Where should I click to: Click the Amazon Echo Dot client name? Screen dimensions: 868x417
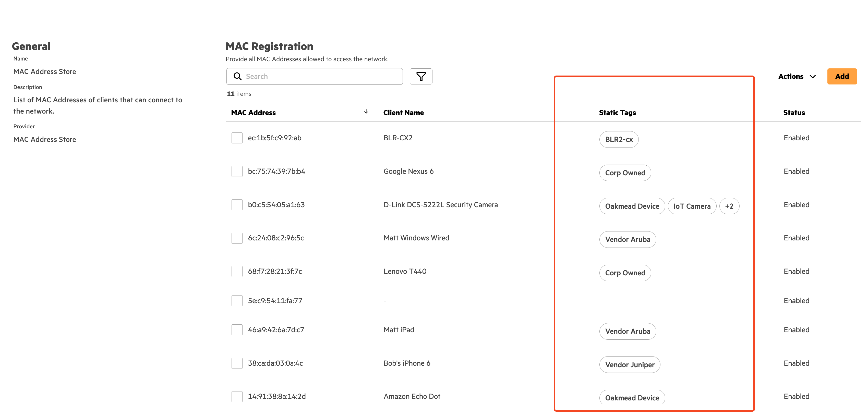click(x=412, y=396)
